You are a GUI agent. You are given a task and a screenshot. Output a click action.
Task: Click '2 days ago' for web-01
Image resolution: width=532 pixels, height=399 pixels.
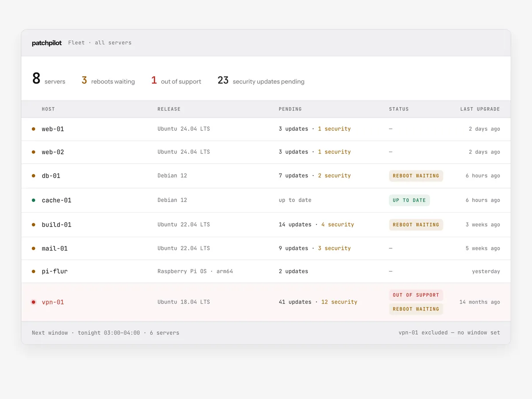pos(484,129)
